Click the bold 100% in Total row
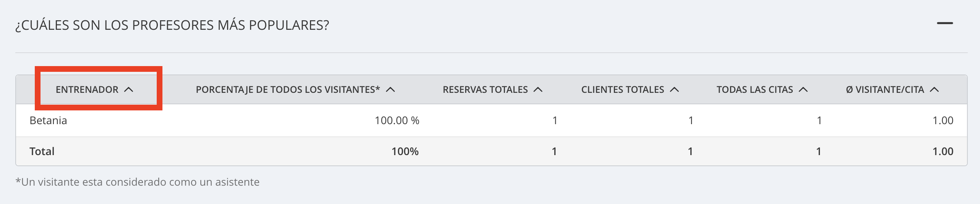The image size is (980, 204). pos(405,151)
